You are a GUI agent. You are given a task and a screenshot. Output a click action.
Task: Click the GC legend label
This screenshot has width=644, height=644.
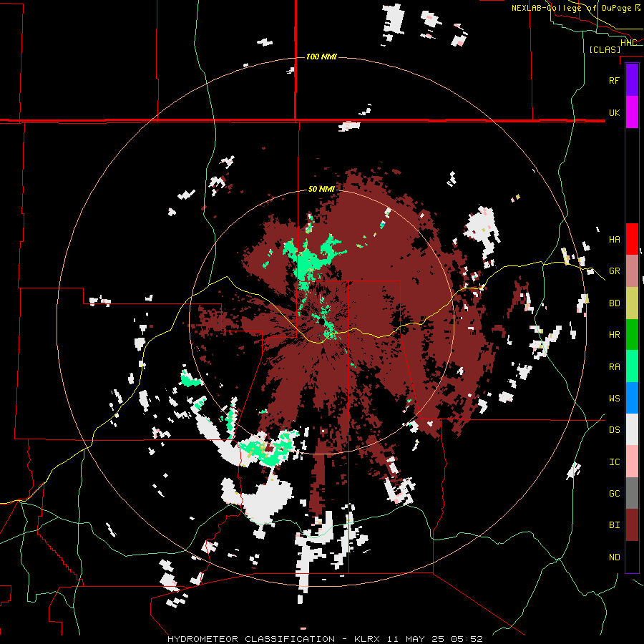point(614,493)
